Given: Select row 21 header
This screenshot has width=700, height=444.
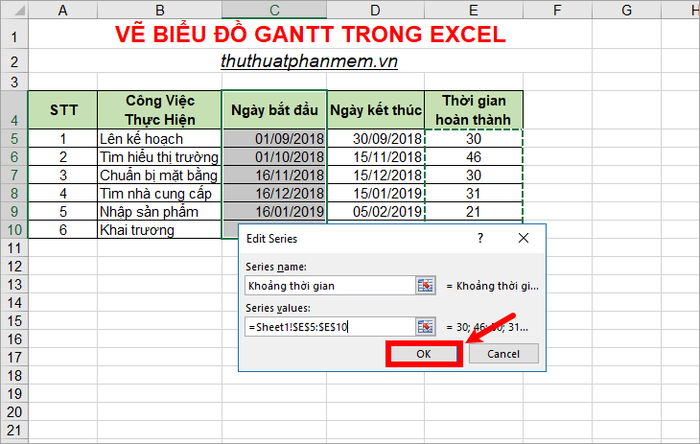Looking at the screenshot, I should click(14, 430).
